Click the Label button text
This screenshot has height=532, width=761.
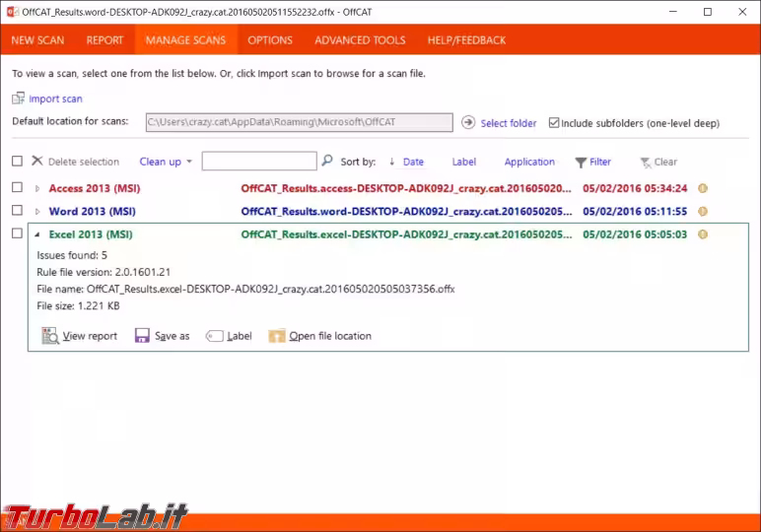(240, 336)
